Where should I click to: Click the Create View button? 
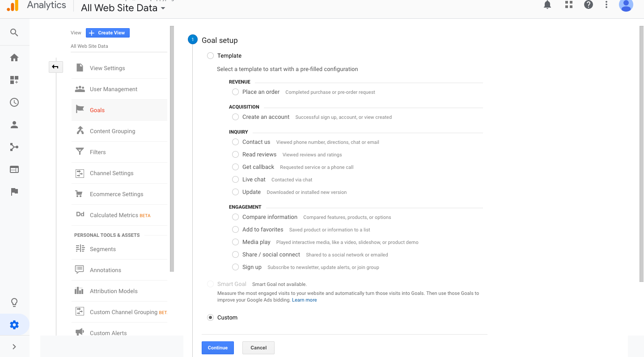[108, 33]
